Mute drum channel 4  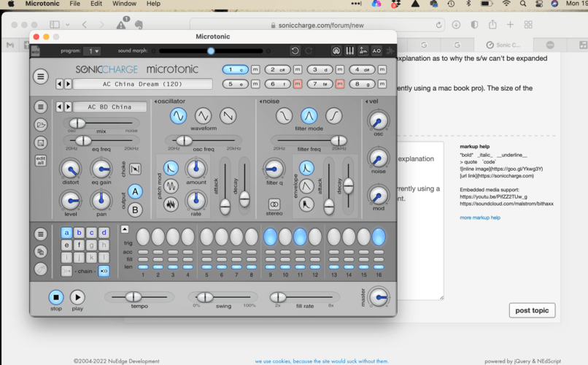[x=382, y=69]
